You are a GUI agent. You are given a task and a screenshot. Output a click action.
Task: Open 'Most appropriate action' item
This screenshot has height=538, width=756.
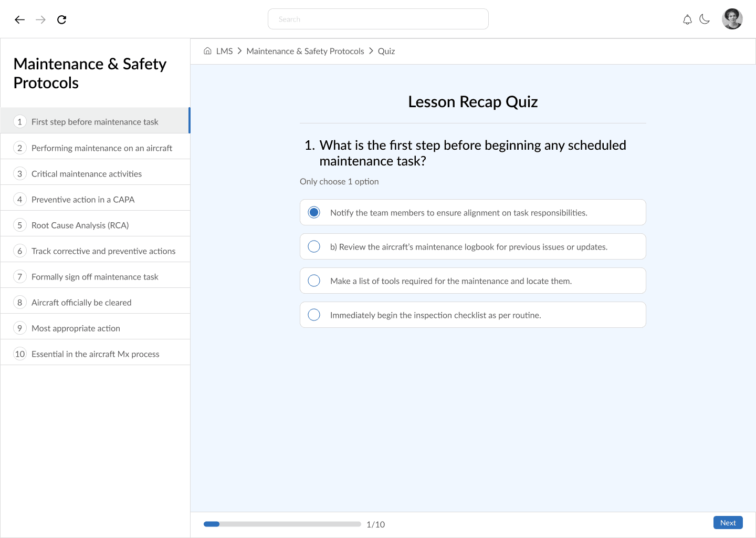(x=95, y=328)
